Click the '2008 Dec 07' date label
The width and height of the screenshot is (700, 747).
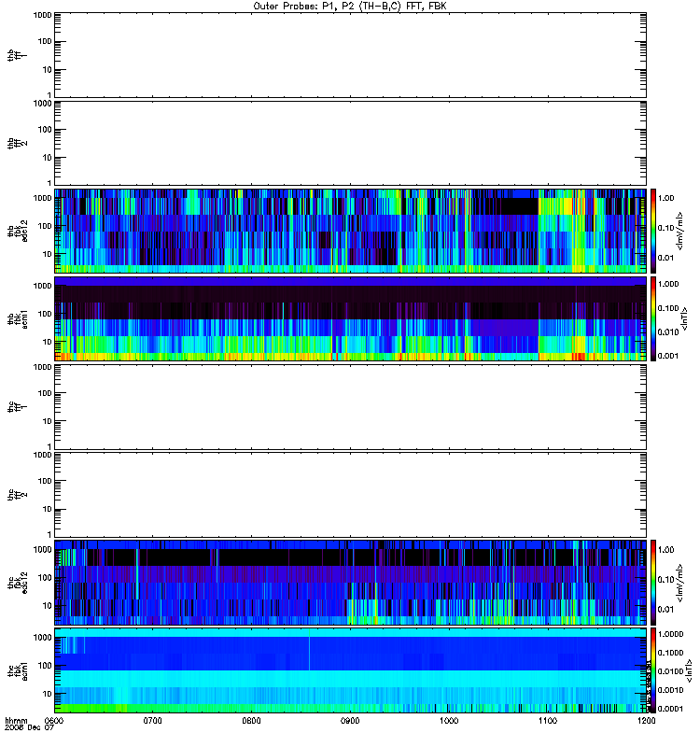pos(29,727)
